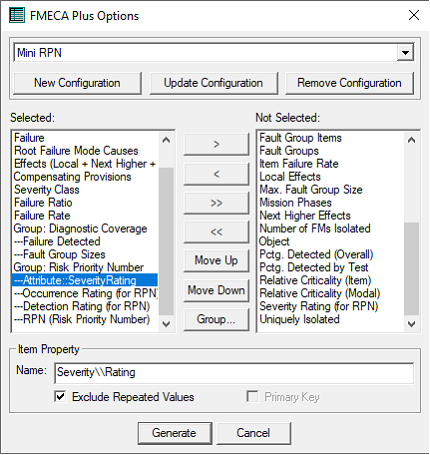Click the FMECA Plus Options title icon

(17, 15)
